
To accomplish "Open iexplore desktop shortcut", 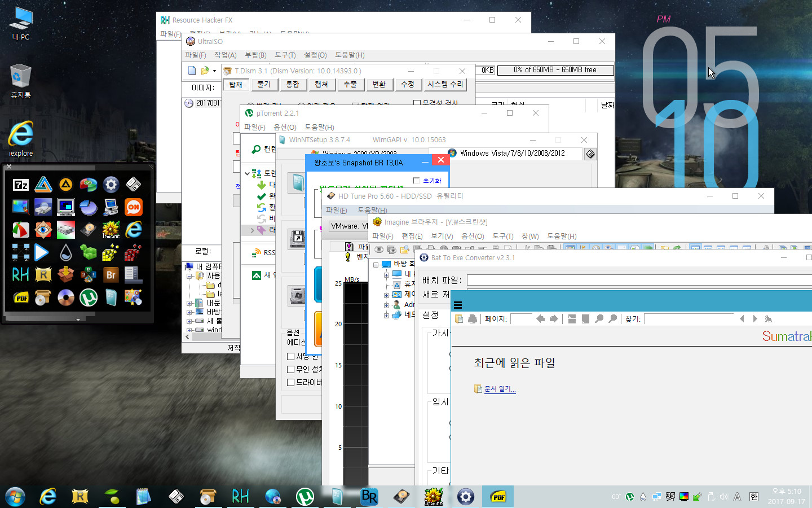I will point(21,138).
